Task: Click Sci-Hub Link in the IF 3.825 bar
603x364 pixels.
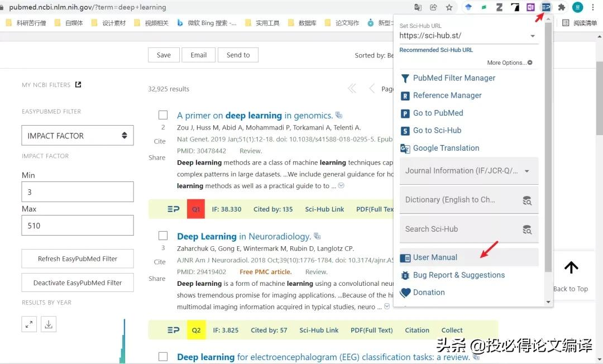Action: click(x=319, y=330)
